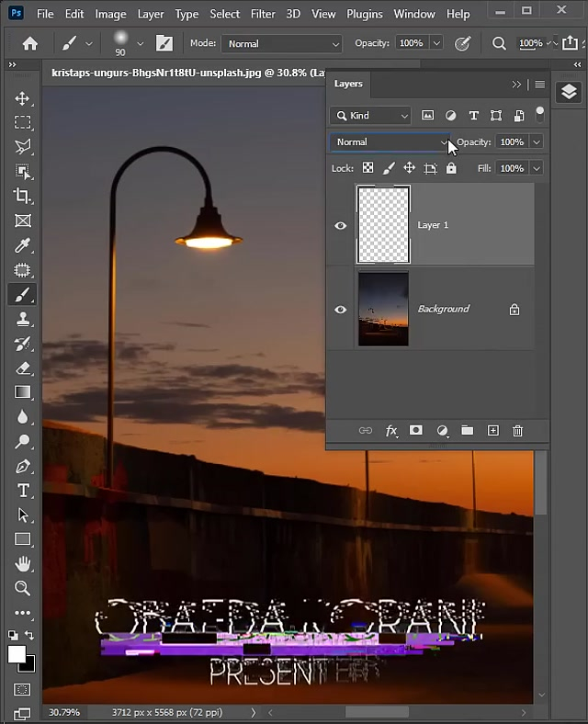Open the Filter menu
The image size is (588, 724).
tap(263, 14)
